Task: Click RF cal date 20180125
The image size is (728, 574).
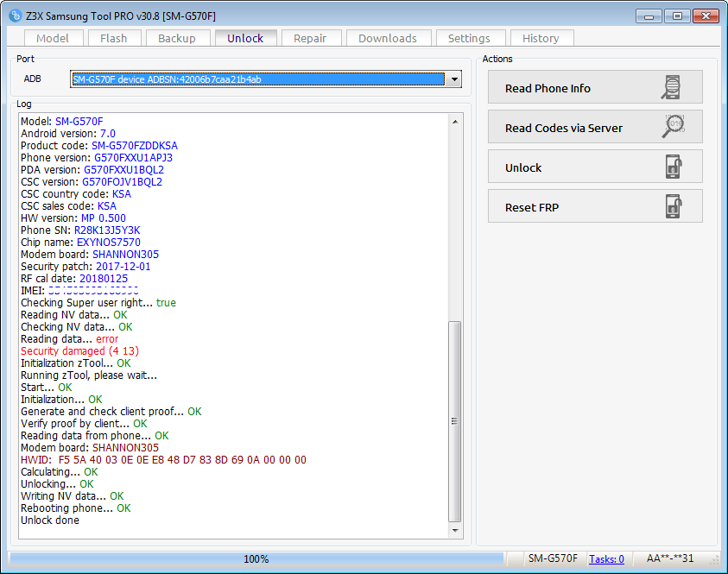Action: pyautogui.click(x=104, y=279)
